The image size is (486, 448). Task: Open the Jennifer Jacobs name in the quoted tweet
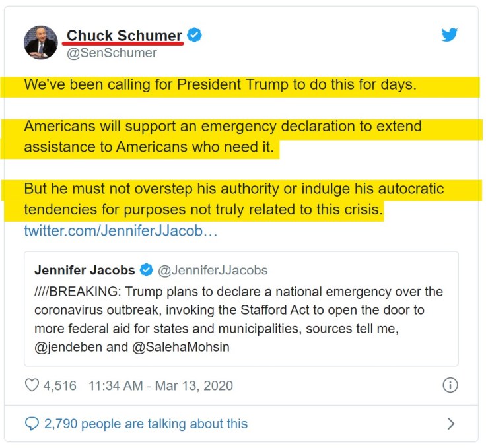(85, 271)
